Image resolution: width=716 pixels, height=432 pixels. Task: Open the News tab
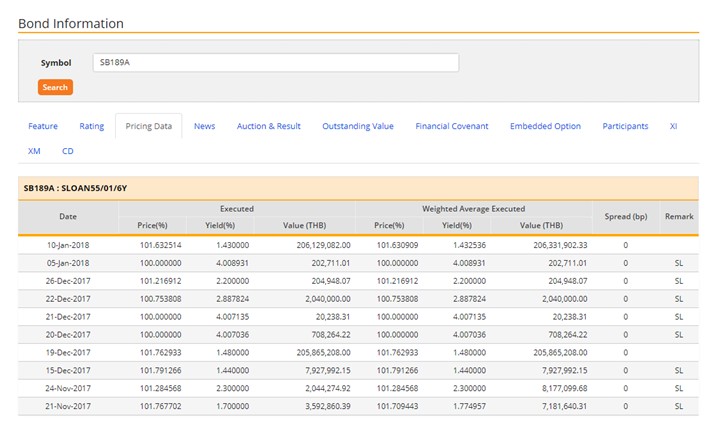pos(204,126)
